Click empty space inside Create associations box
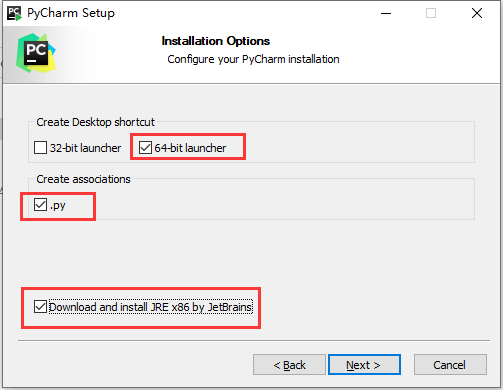The width and height of the screenshot is (503, 390). (283, 203)
